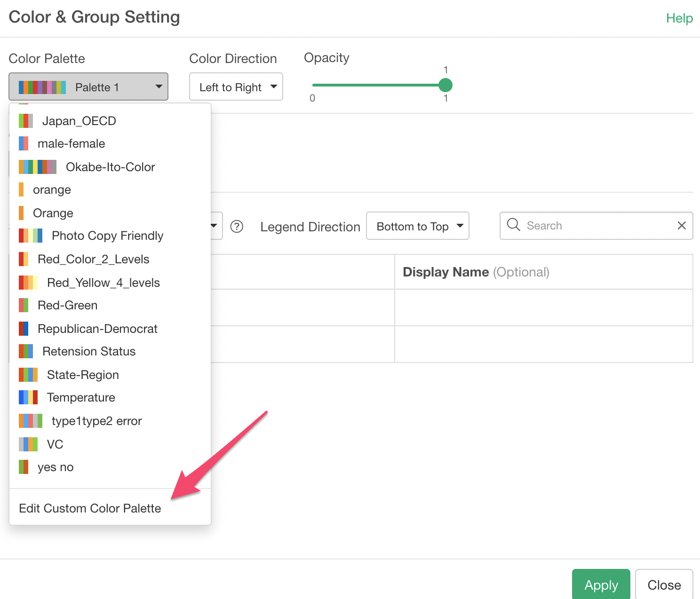This screenshot has width=700, height=599.
Task: Select the lowercase orange palette
Action: pyautogui.click(x=110, y=189)
